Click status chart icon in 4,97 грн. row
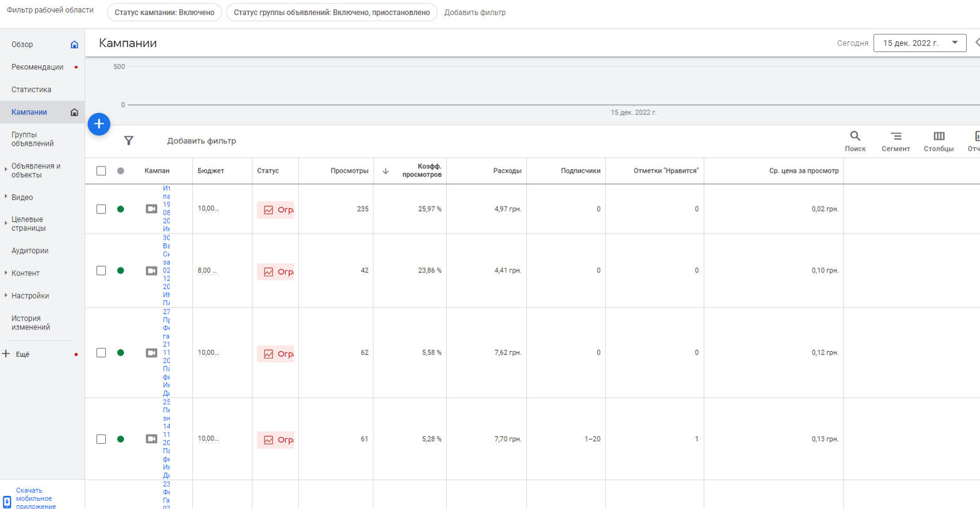 click(268, 210)
